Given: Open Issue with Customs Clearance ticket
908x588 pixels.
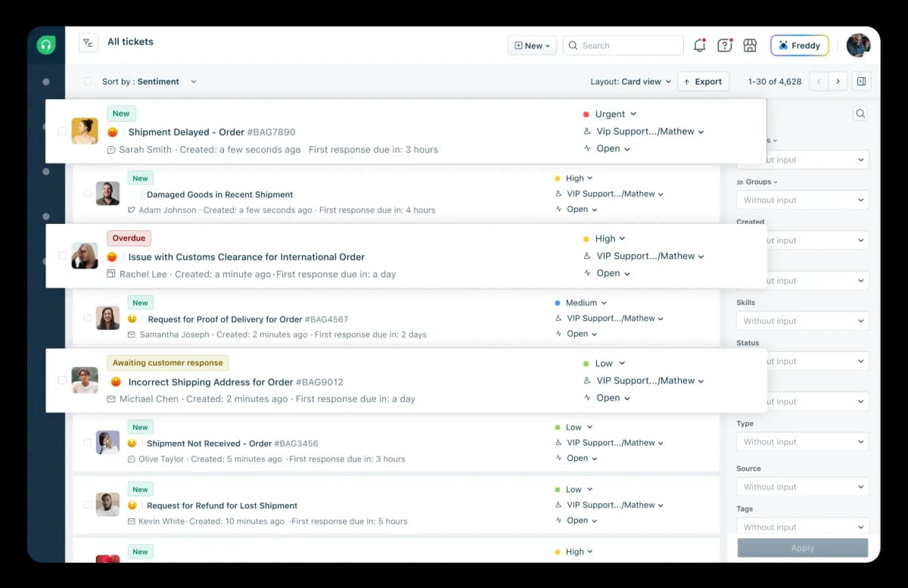Looking at the screenshot, I should click(247, 257).
